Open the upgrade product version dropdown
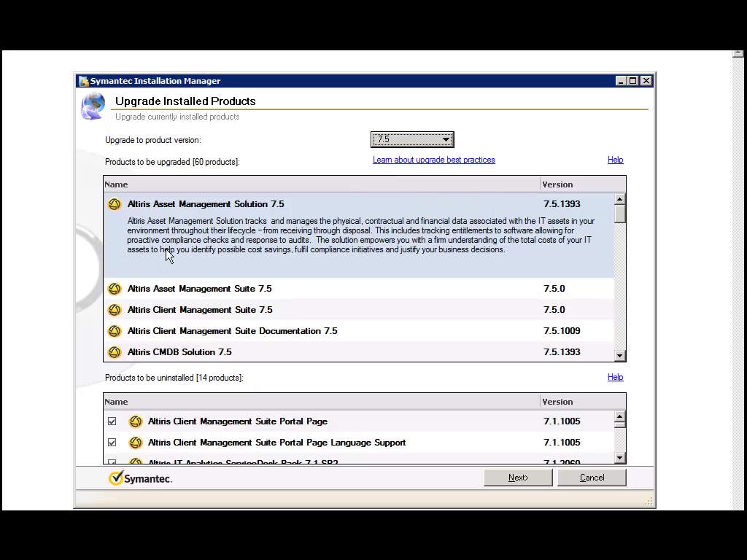This screenshot has height=560, width=747. pyautogui.click(x=412, y=139)
